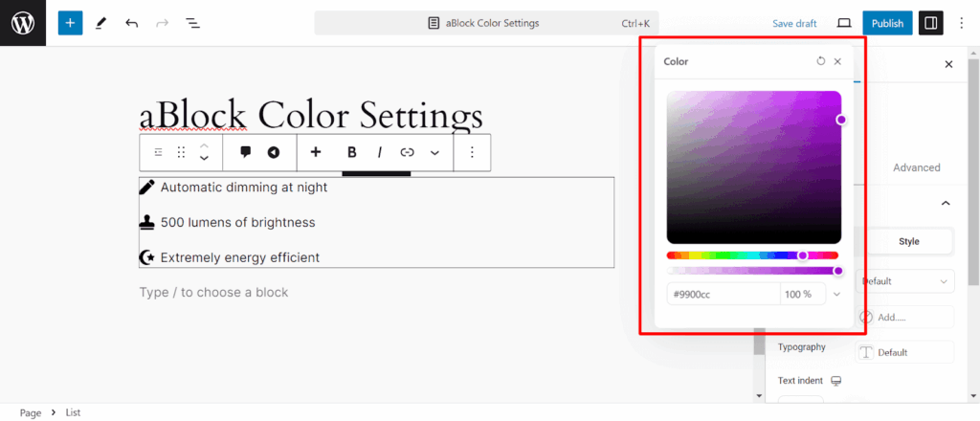
Task: Open the laptop preview view icon
Action: (844, 23)
